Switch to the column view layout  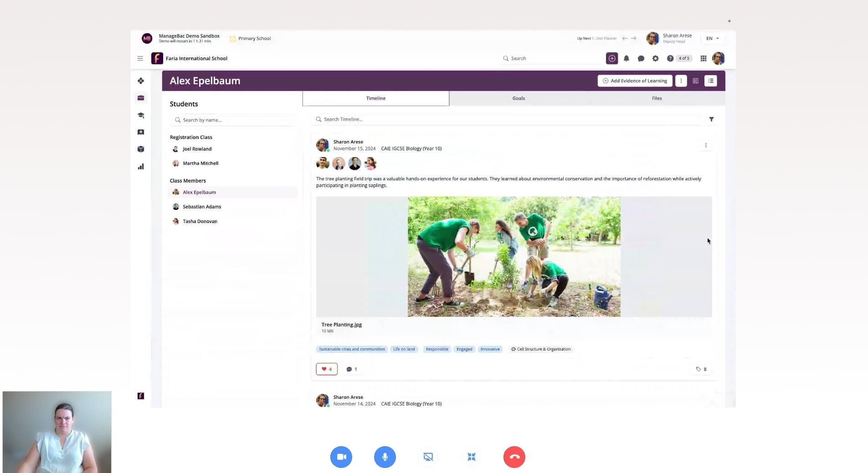point(695,81)
